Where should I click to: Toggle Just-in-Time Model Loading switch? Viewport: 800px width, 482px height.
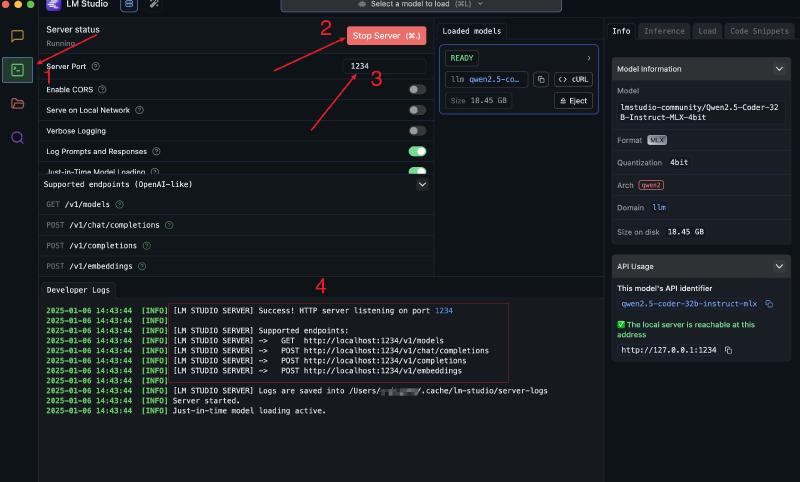(x=417, y=171)
